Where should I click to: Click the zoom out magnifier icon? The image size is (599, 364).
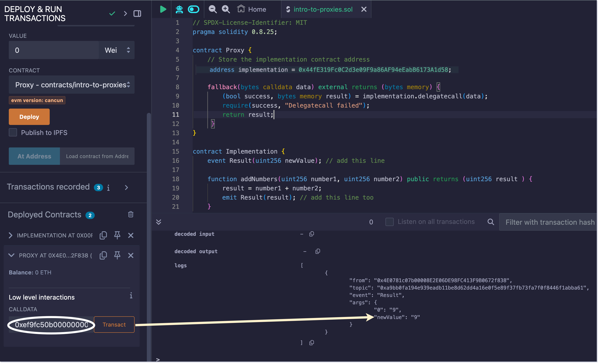click(x=212, y=9)
